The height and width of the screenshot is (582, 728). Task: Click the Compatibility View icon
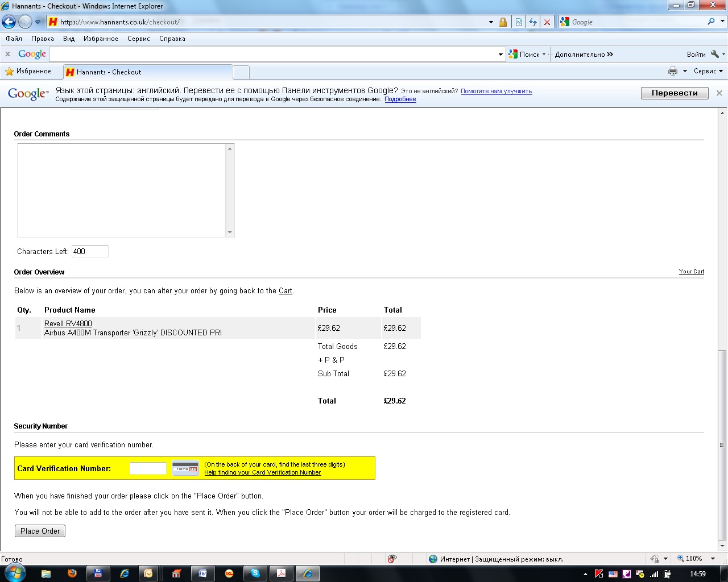pos(519,22)
